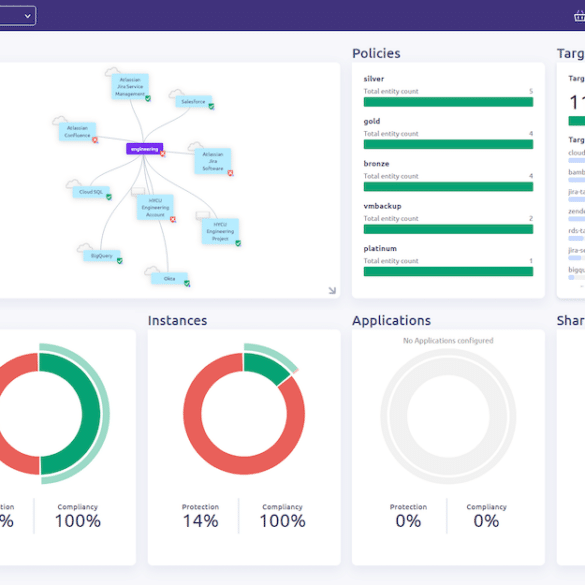Click the empty gray Applications donut chart
The image size is (585, 585).
[x=448, y=416]
